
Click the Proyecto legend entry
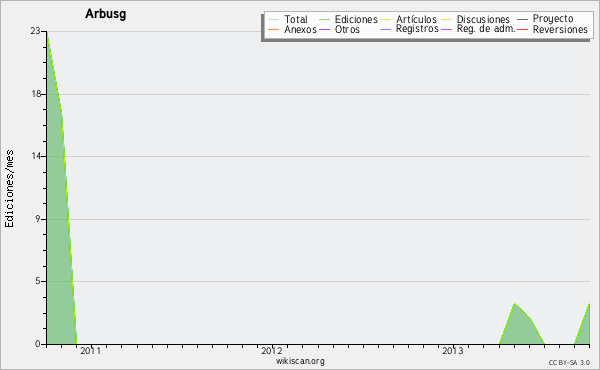click(545, 19)
